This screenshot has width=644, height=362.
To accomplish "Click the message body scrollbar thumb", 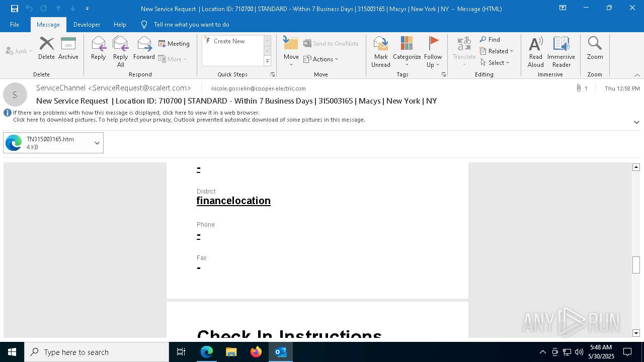I will (636, 265).
